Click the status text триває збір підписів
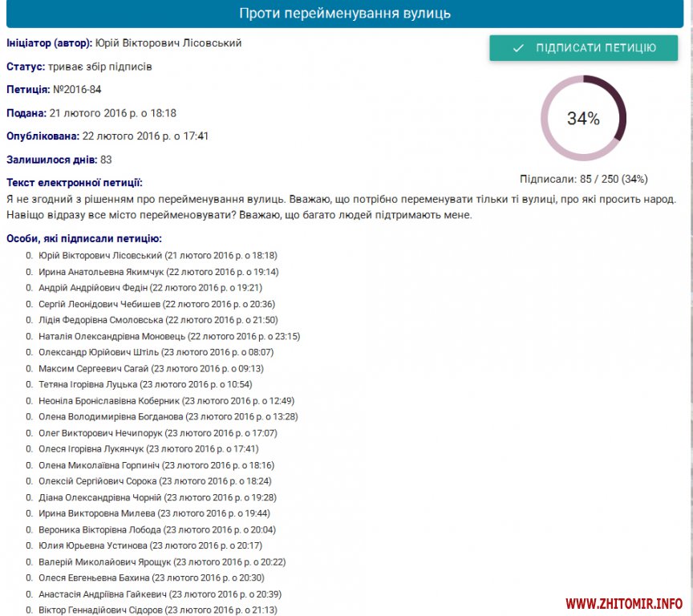Viewport: 693px width, 616px height. [x=99, y=66]
